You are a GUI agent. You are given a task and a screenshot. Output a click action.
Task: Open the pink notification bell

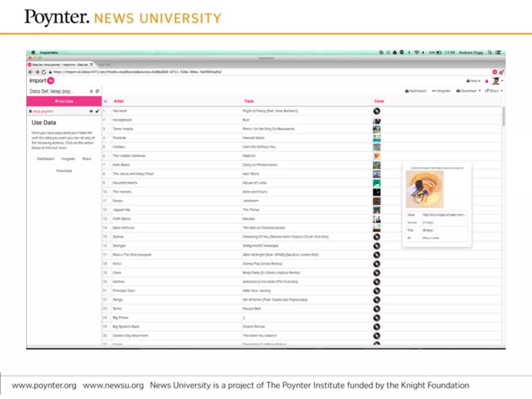coord(487,81)
